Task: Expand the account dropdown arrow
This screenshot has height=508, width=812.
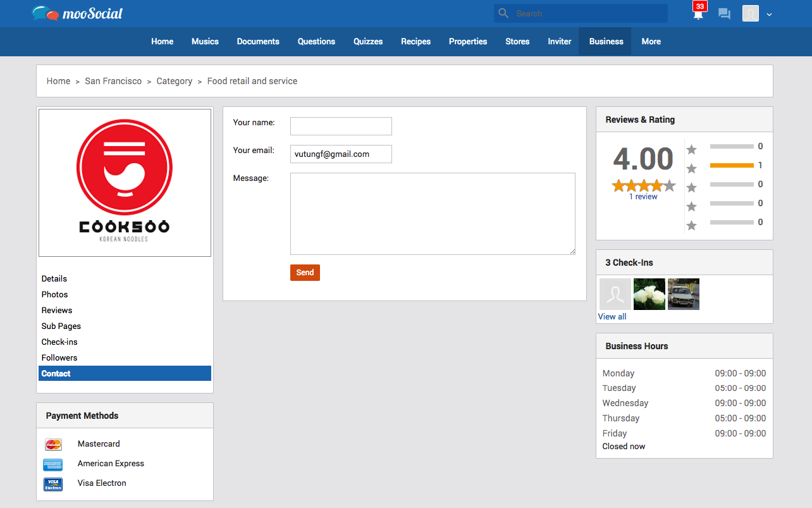Action: 769,15
